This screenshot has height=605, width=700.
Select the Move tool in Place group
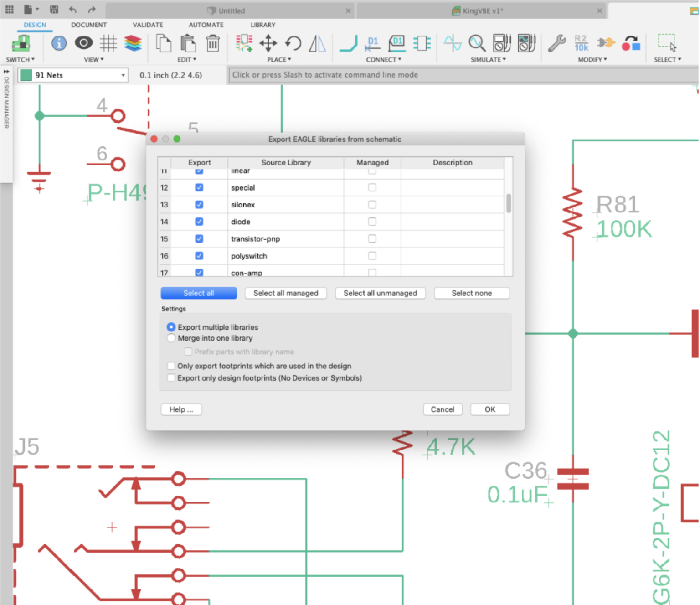click(268, 44)
